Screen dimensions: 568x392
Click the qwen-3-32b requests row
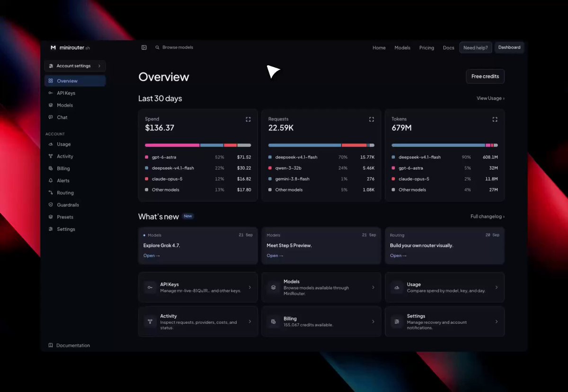pyautogui.click(x=321, y=168)
